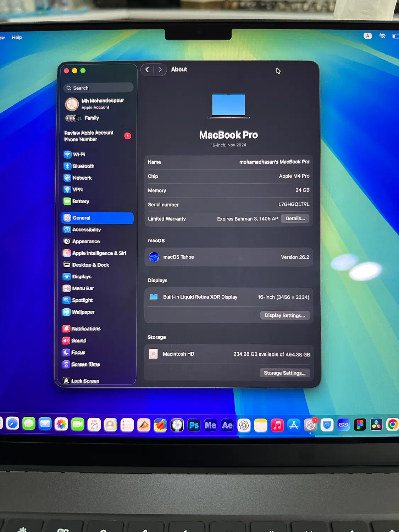Launch Music from the Dock
This screenshot has height=532, width=399.
[277, 425]
